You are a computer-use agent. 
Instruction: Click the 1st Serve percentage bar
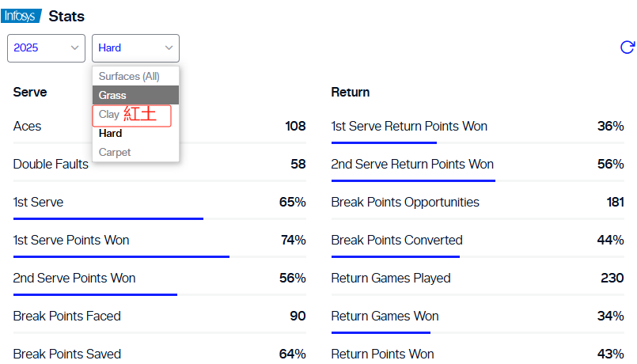tap(160, 218)
